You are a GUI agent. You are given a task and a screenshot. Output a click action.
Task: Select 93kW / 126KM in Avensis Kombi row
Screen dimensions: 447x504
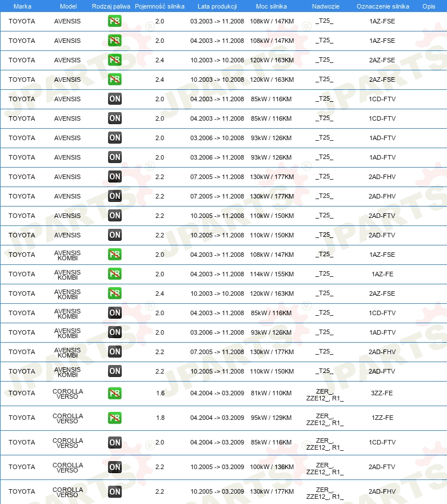click(272, 332)
